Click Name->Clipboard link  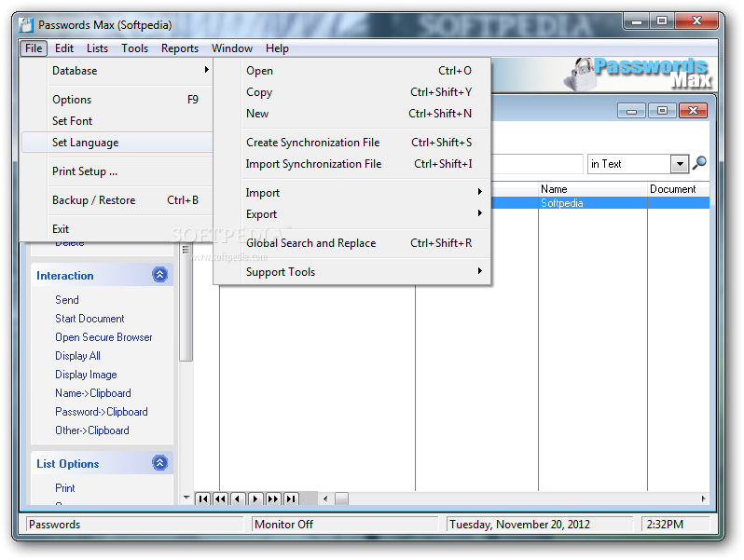tap(93, 393)
